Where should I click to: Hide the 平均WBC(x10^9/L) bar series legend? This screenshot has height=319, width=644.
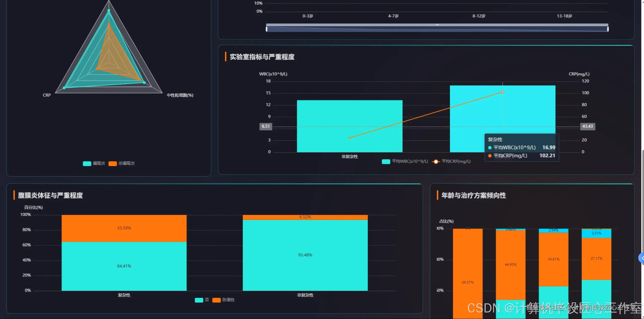tap(386, 161)
